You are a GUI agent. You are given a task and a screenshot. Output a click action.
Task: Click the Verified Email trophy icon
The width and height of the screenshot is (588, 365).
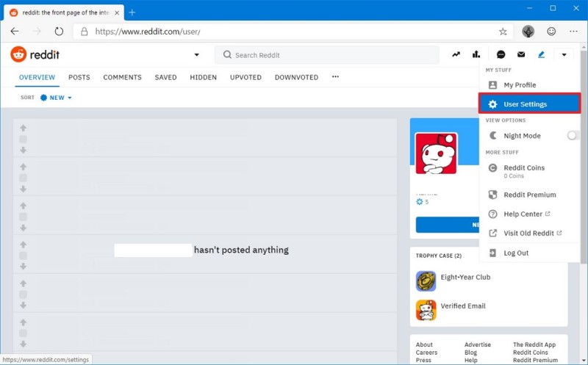[426, 310]
